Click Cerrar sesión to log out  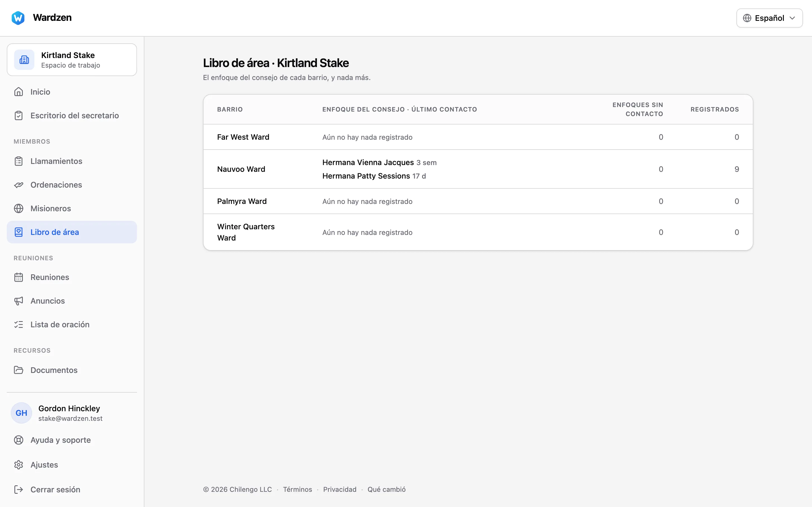point(72,489)
